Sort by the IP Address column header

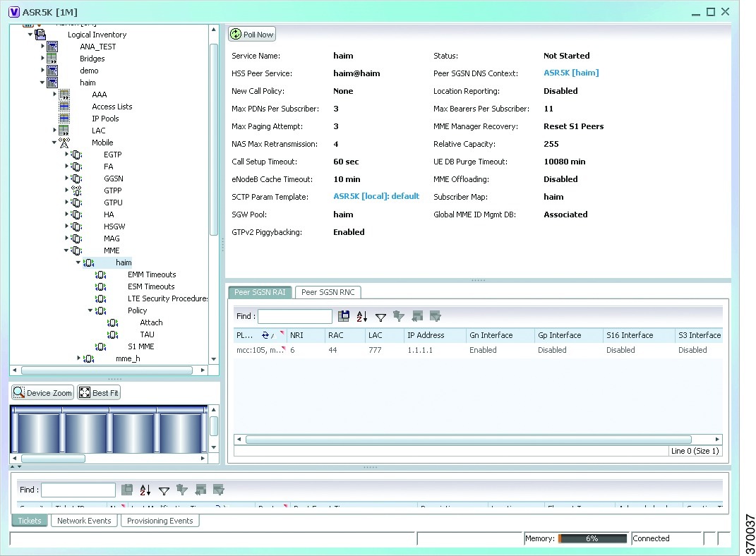coord(434,335)
